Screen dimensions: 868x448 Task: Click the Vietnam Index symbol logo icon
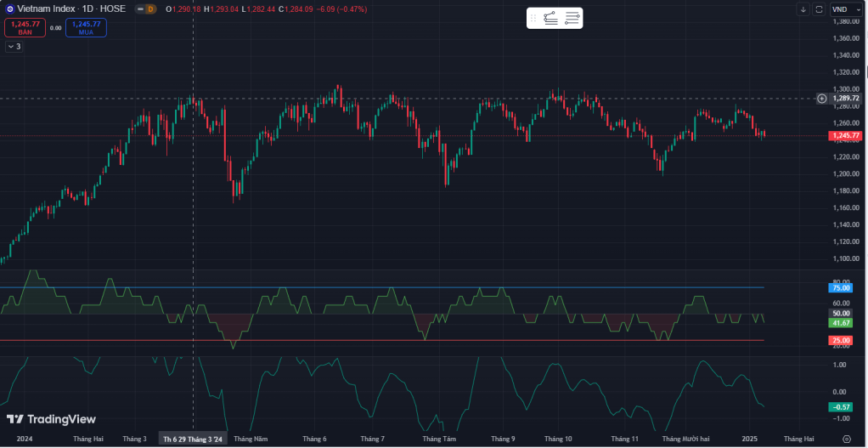pyautogui.click(x=9, y=9)
